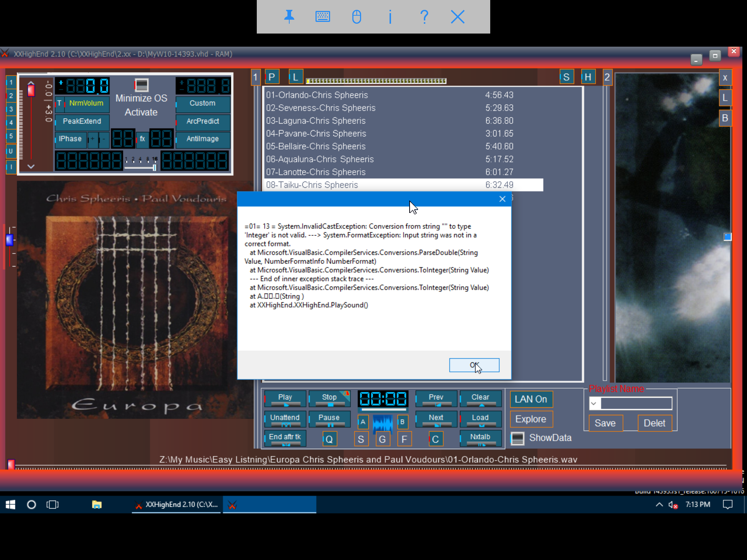Click the Pause button
The width and height of the screenshot is (747, 560).
[329, 419]
